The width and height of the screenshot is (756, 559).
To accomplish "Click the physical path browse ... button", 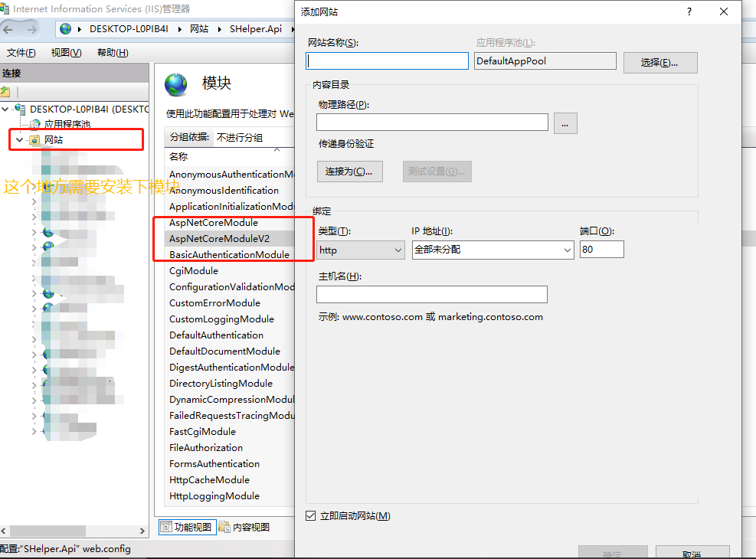I will pyautogui.click(x=565, y=123).
